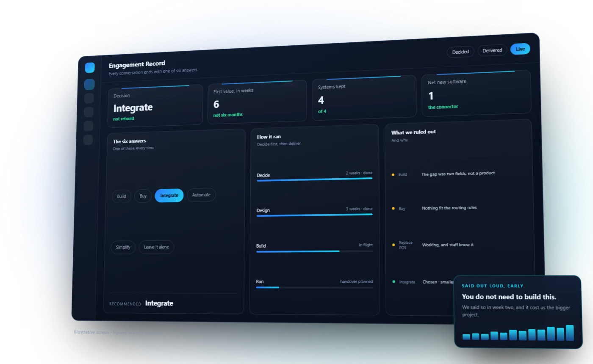Click the RECOMMENDED Integrate footer line
The image size is (593, 364).
pyautogui.click(x=141, y=303)
